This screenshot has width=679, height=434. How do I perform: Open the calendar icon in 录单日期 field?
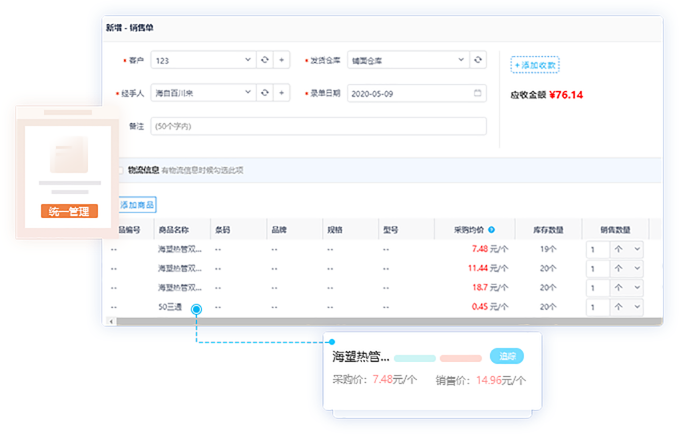[x=479, y=93]
